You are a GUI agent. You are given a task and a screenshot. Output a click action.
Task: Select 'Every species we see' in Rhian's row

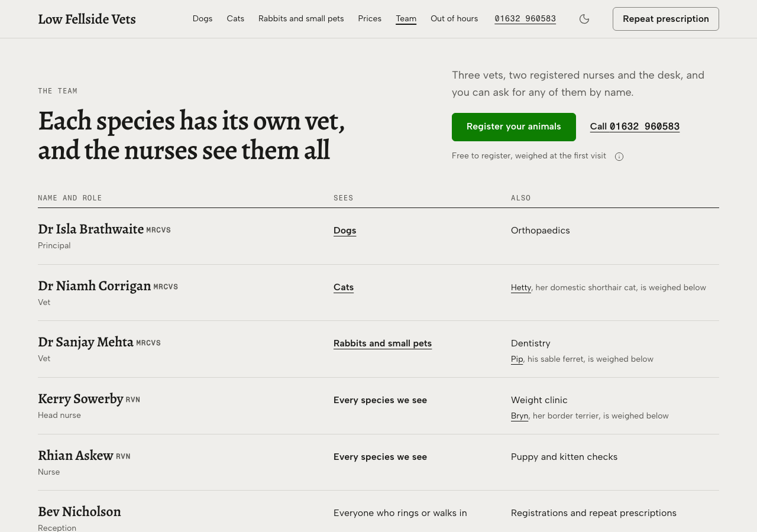[x=380, y=457]
